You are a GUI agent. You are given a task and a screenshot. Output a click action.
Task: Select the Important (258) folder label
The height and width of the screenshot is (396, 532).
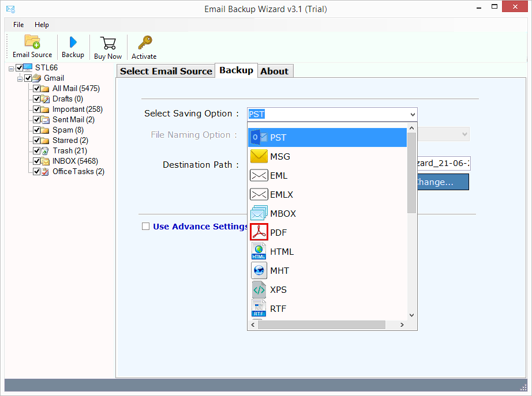(77, 110)
